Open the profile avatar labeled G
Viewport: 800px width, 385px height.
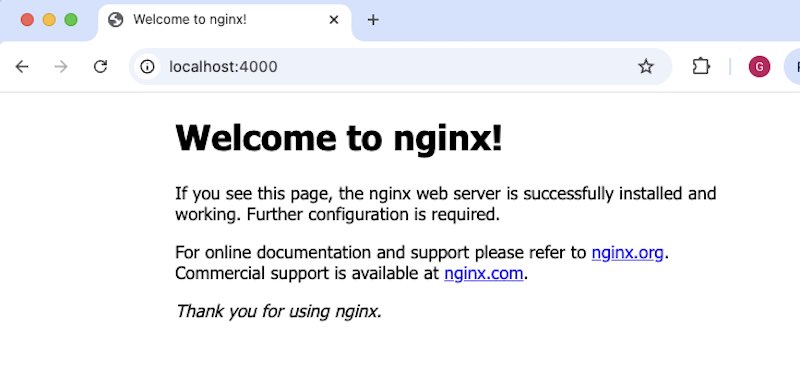click(x=759, y=67)
